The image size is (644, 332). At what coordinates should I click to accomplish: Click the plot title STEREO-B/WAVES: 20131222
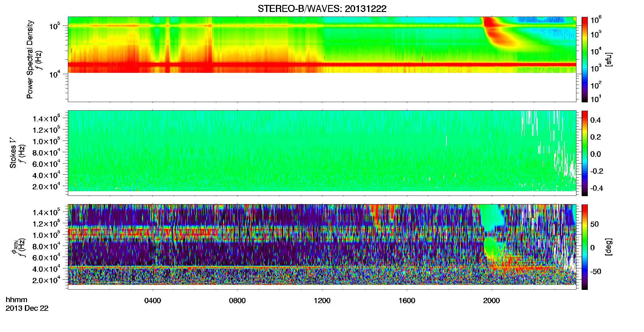(322, 9)
